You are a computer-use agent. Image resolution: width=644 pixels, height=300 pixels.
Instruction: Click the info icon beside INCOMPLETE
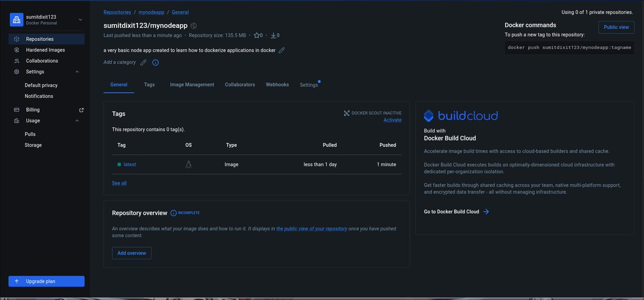[173, 213]
